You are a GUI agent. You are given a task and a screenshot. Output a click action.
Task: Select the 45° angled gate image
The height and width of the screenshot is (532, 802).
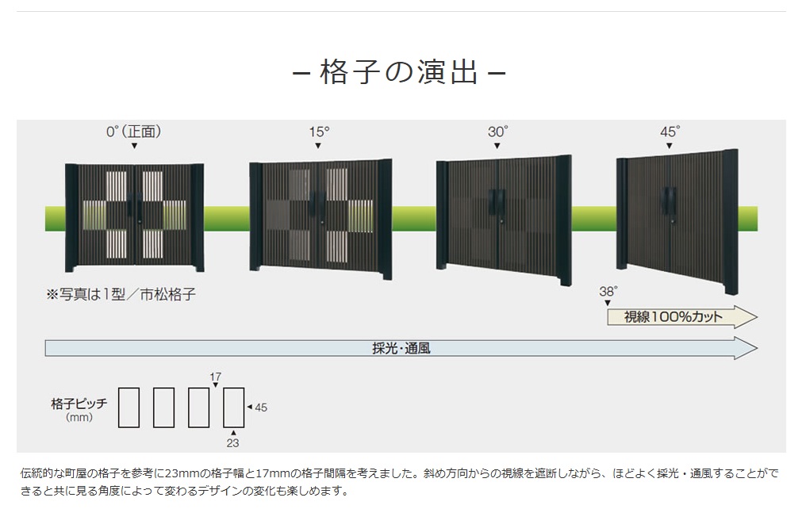[677, 222]
